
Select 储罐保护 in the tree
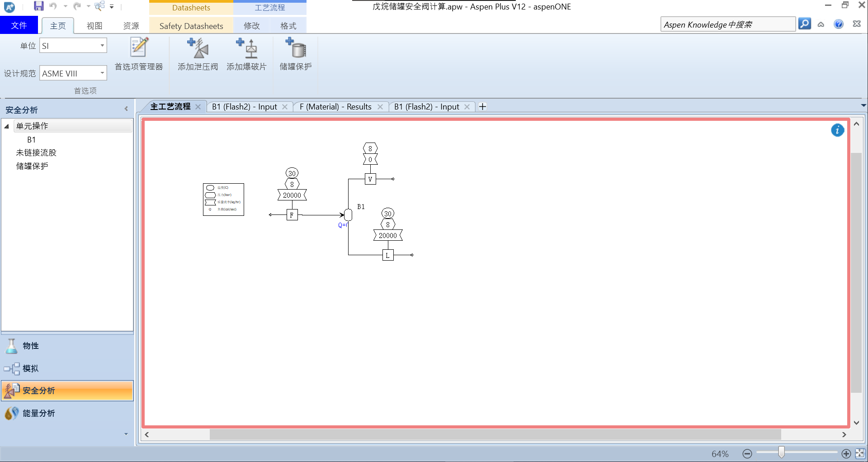click(x=32, y=166)
